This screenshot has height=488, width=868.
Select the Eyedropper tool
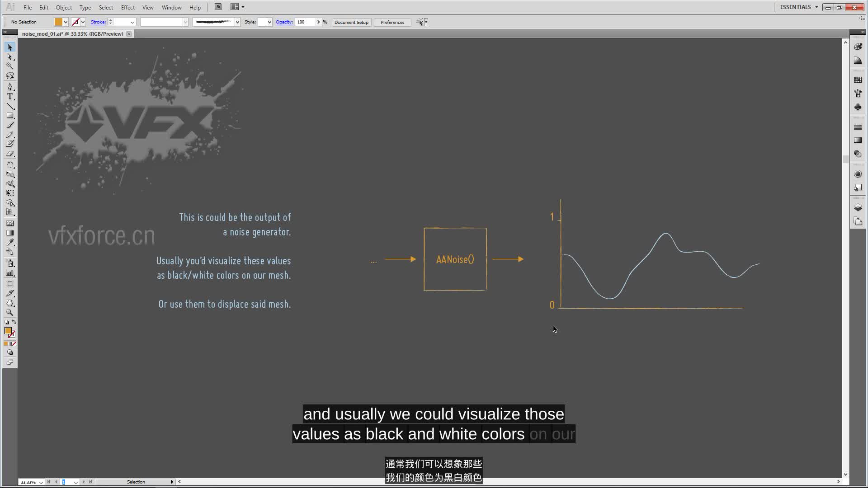[10, 242]
